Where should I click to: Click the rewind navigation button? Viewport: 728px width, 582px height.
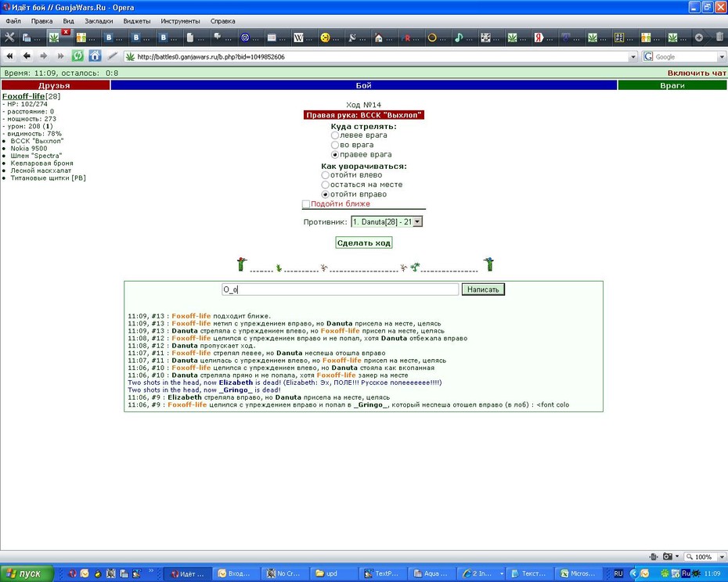click(x=9, y=56)
